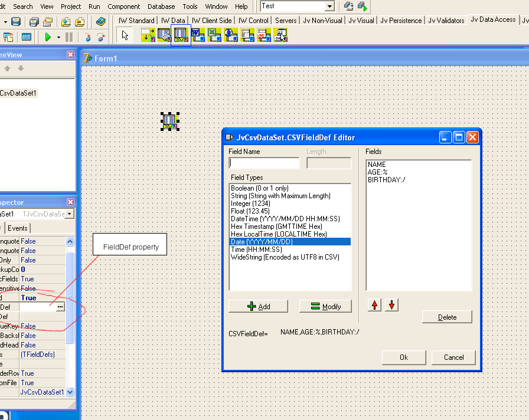Click the Toggle Form/Unit toolbar icon
This screenshot has width=529, height=420.
click(x=8, y=37)
